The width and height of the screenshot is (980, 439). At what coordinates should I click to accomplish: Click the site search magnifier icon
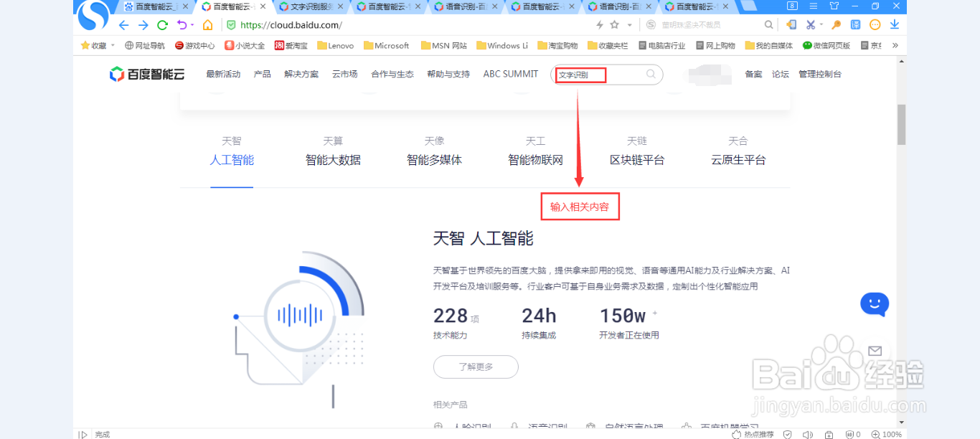point(651,74)
